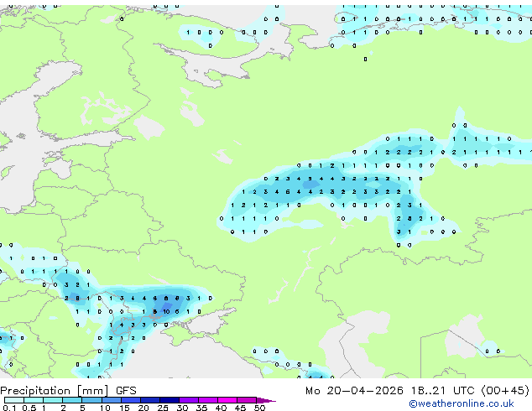Click the legend label '20'
The width and height of the screenshot is (532, 411).
click(x=143, y=408)
